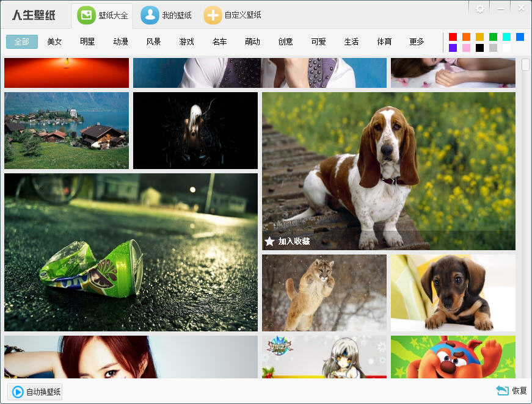532x404 pixels.
Task: Select the 风景 category
Action: tap(153, 41)
